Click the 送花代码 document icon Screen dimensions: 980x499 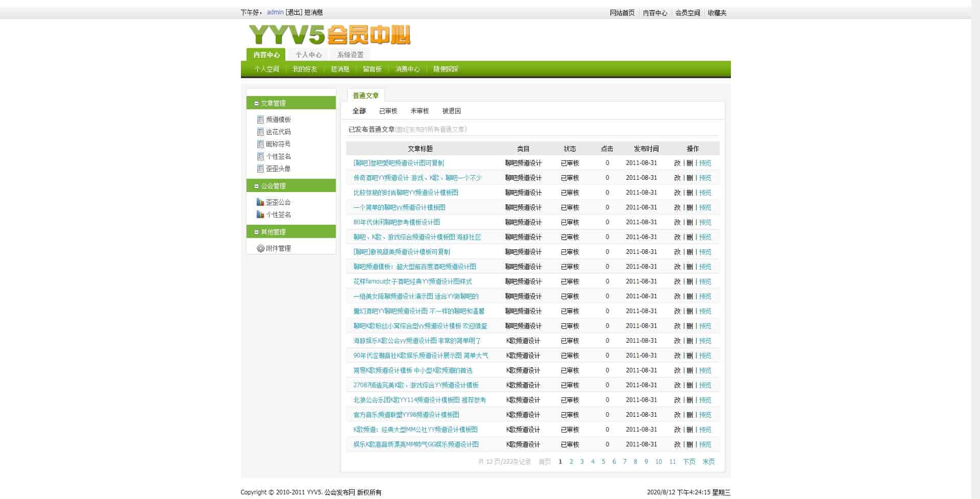(x=260, y=132)
